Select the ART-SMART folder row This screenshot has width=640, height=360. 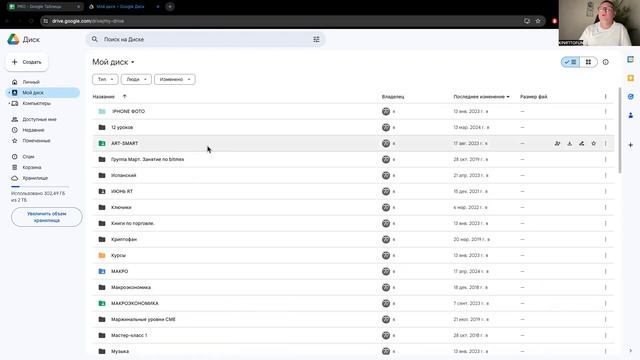[353, 143]
